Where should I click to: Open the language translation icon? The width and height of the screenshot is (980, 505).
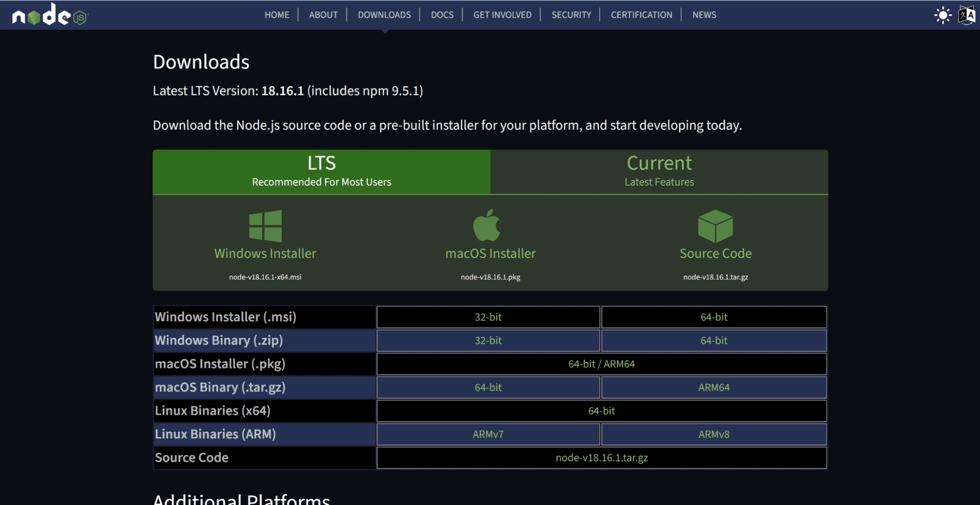tap(967, 15)
